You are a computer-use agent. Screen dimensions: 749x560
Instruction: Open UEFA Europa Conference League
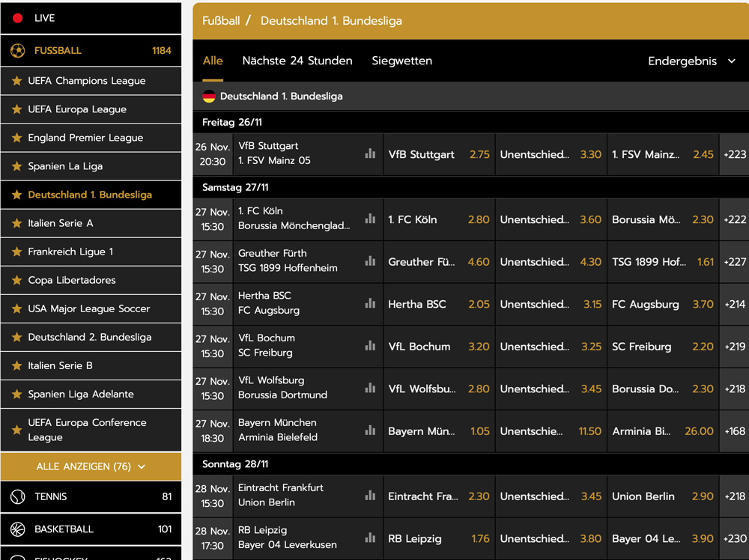[x=91, y=430]
